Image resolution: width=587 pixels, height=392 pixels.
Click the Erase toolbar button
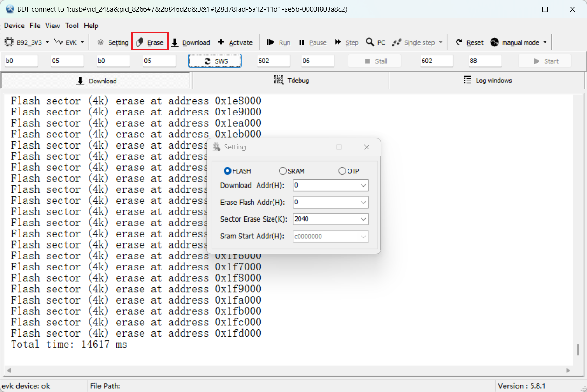(x=150, y=42)
